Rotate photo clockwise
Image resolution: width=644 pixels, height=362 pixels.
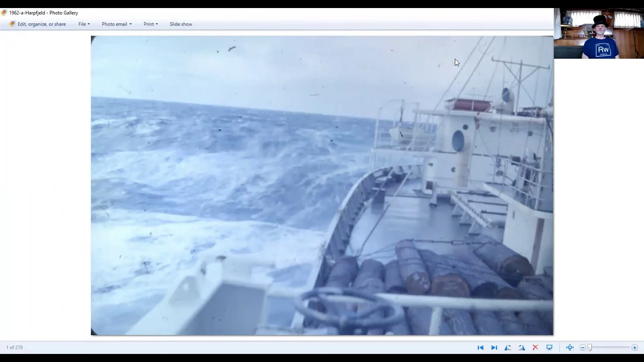click(522, 347)
